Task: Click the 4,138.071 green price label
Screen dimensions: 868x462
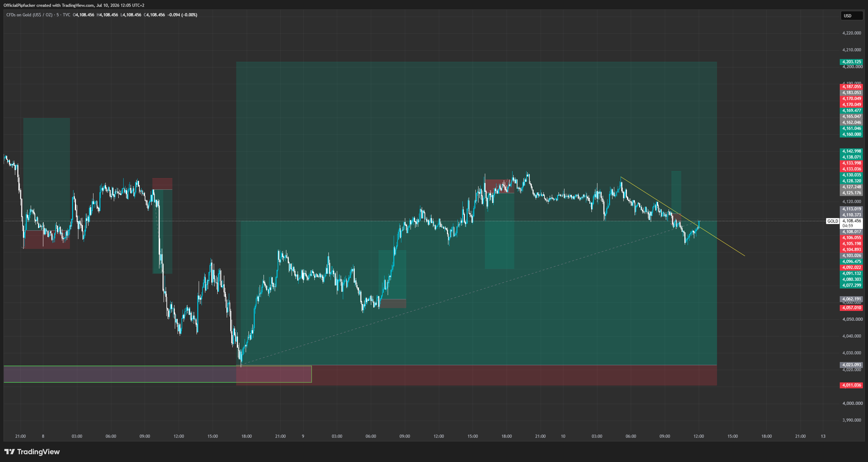Action: point(851,157)
